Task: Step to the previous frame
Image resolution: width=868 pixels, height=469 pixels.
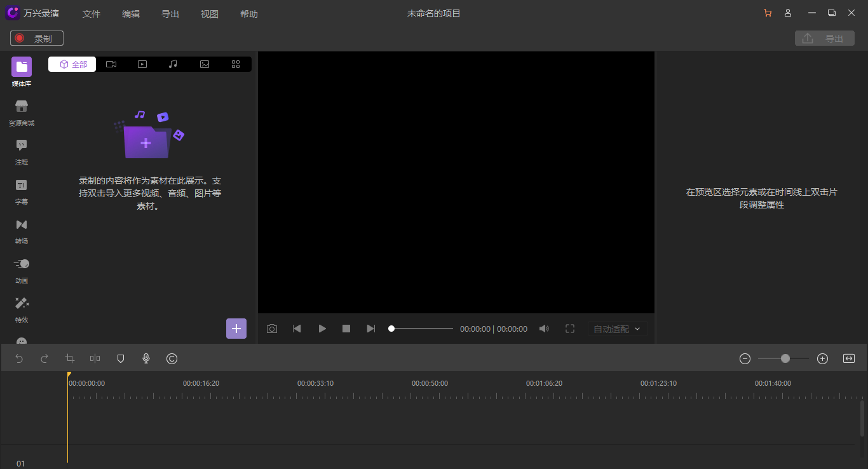Action: coord(297,329)
